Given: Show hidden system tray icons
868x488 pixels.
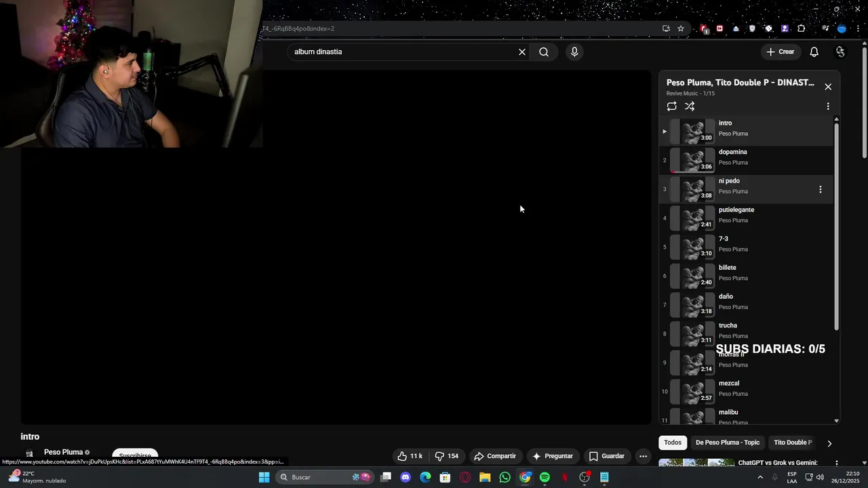Looking at the screenshot, I should coord(760,477).
